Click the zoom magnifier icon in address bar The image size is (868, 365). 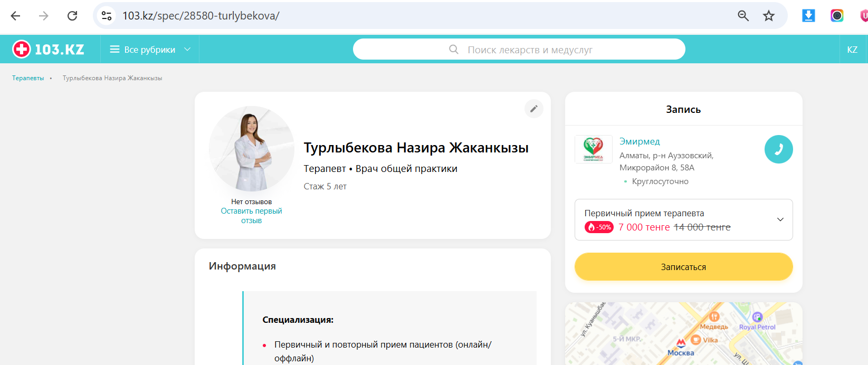coord(743,16)
